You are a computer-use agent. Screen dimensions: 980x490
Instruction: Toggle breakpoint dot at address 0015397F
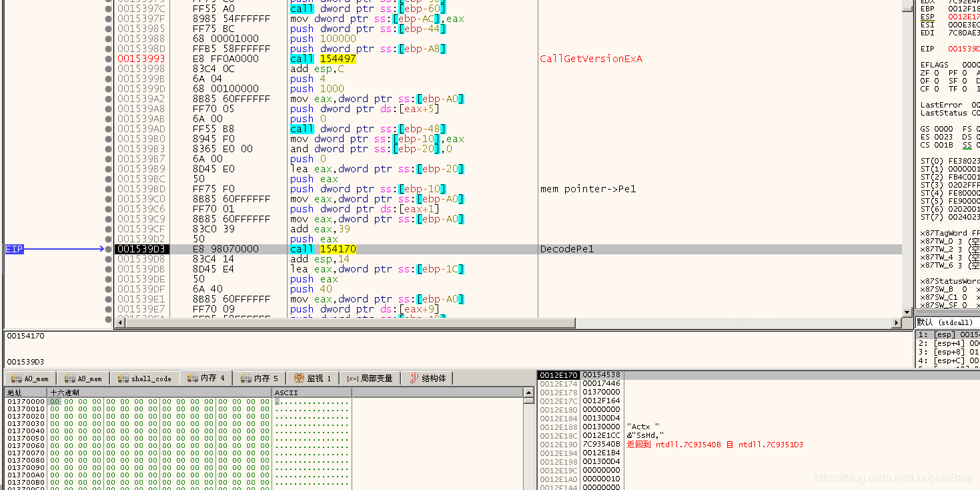pos(108,19)
